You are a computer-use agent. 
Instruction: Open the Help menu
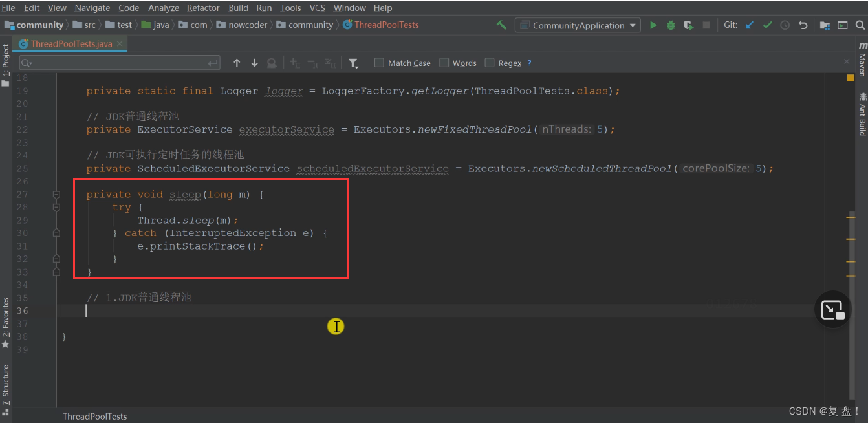[383, 8]
